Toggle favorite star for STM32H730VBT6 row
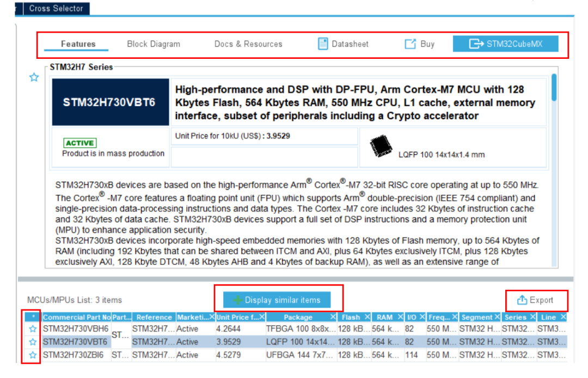This screenshot has height=378, width=588. (33, 342)
